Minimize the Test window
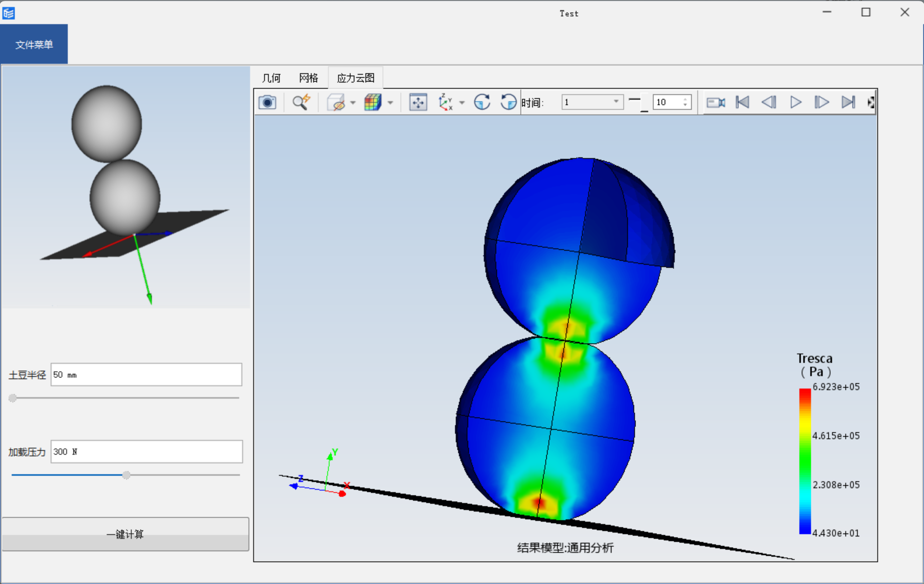 click(827, 12)
